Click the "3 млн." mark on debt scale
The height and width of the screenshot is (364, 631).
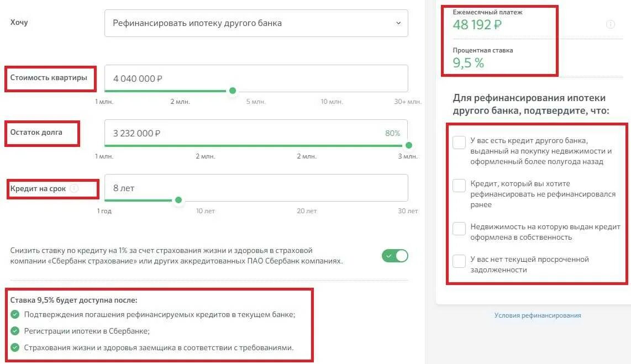tap(408, 156)
